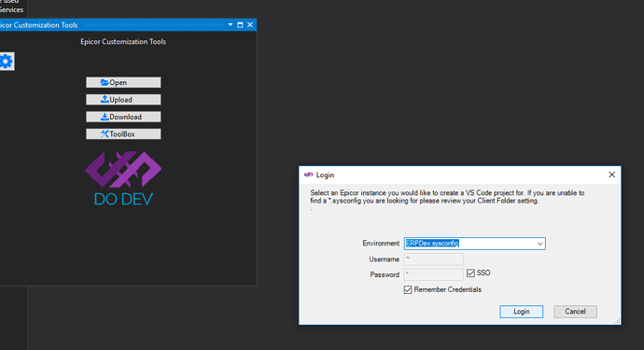Toggle the SSO checkbox

point(470,273)
